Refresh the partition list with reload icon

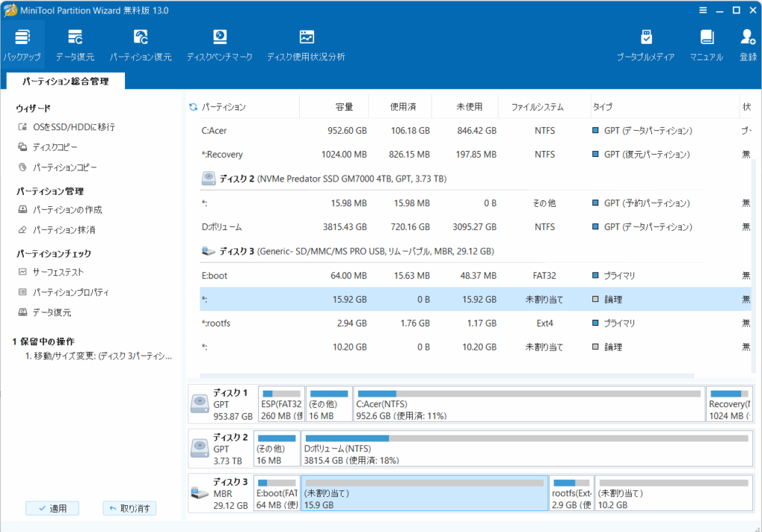tap(193, 107)
